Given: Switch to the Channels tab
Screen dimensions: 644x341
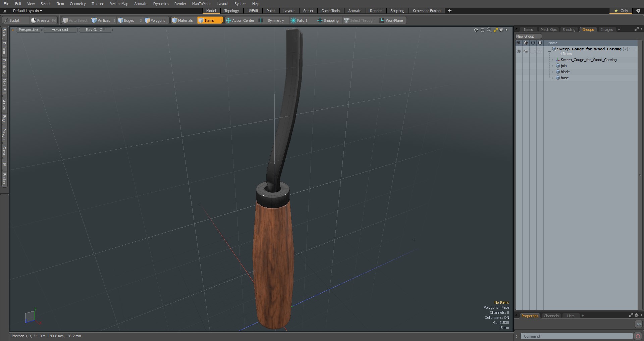Looking at the screenshot, I should pos(551,316).
